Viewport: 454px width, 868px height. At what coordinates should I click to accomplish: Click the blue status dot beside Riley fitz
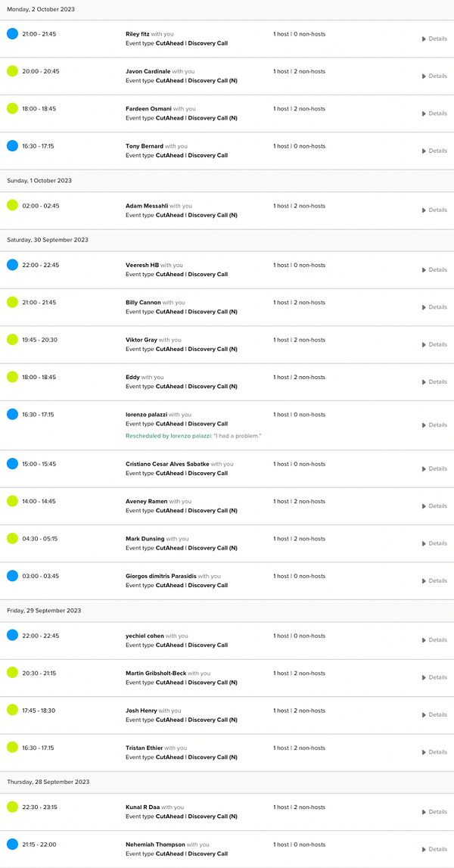11,33
